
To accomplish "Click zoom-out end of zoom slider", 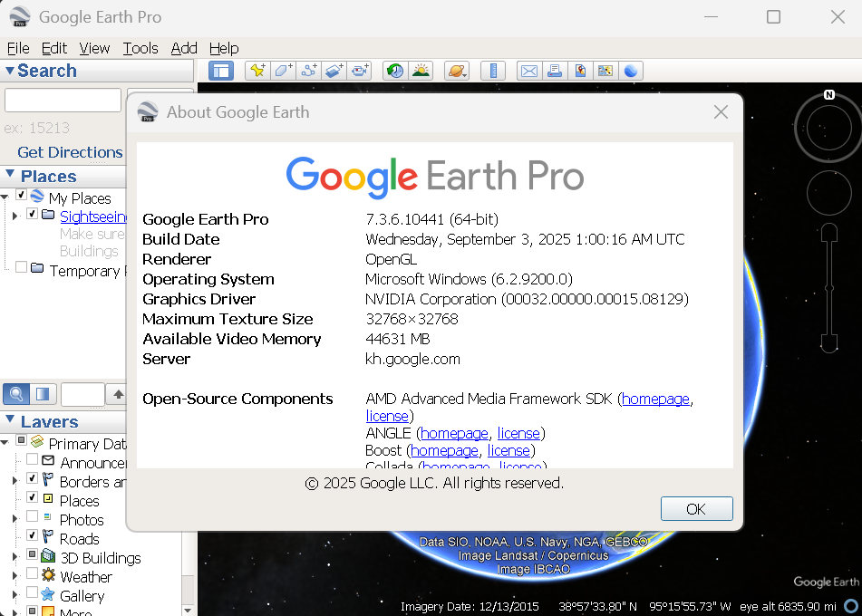I will (829, 343).
